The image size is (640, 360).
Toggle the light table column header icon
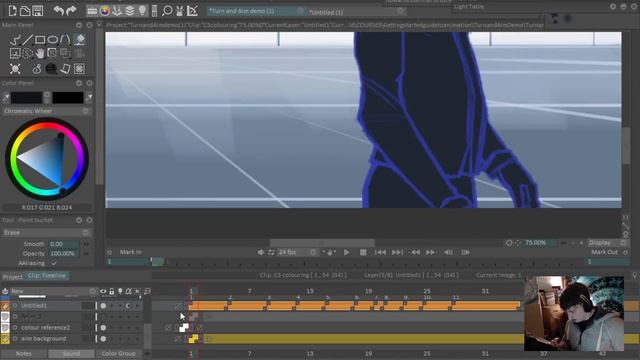click(x=120, y=291)
